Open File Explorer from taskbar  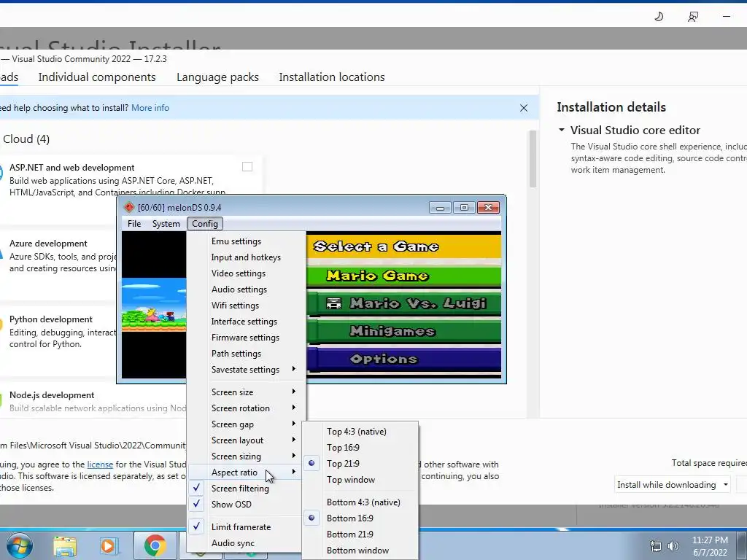click(65, 545)
